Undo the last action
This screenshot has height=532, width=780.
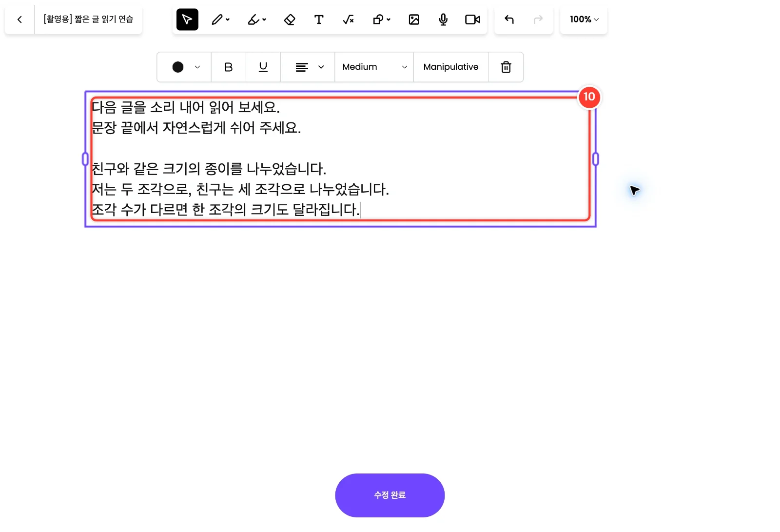click(x=509, y=20)
